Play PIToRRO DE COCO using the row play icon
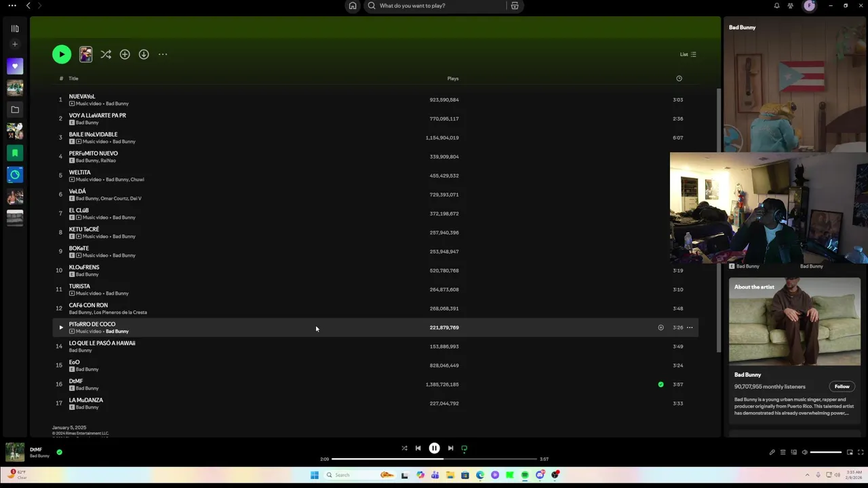 [60, 327]
